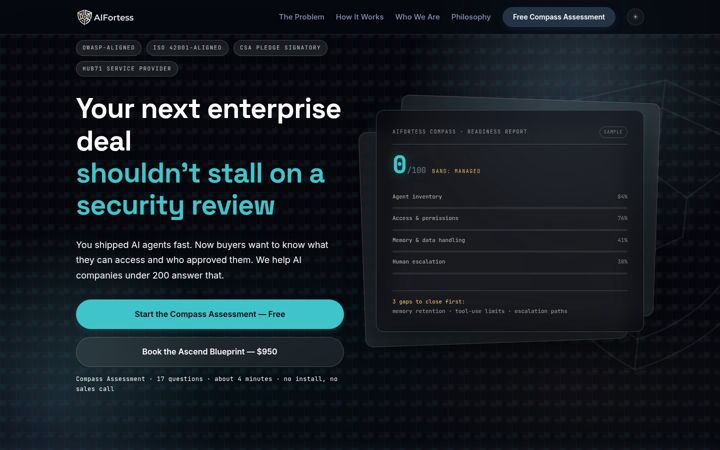Screen dimensions: 720x450
Task: Click the SAMPLE tag on report card
Action: (x=613, y=132)
